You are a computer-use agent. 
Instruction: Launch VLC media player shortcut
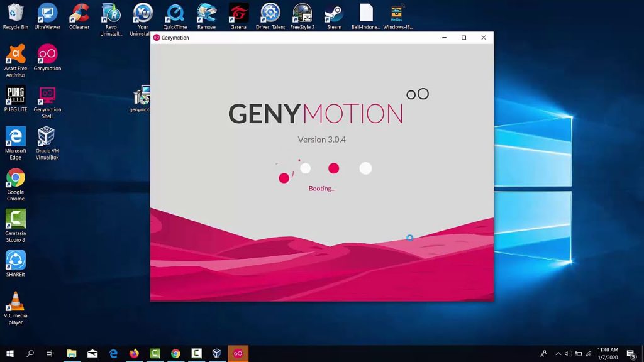(16, 302)
